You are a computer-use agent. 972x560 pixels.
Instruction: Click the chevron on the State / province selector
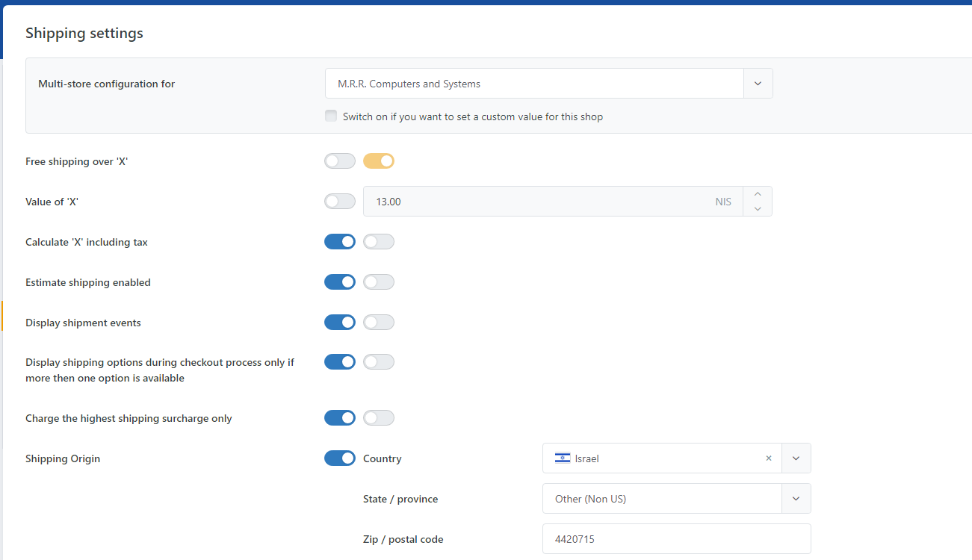click(796, 498)
